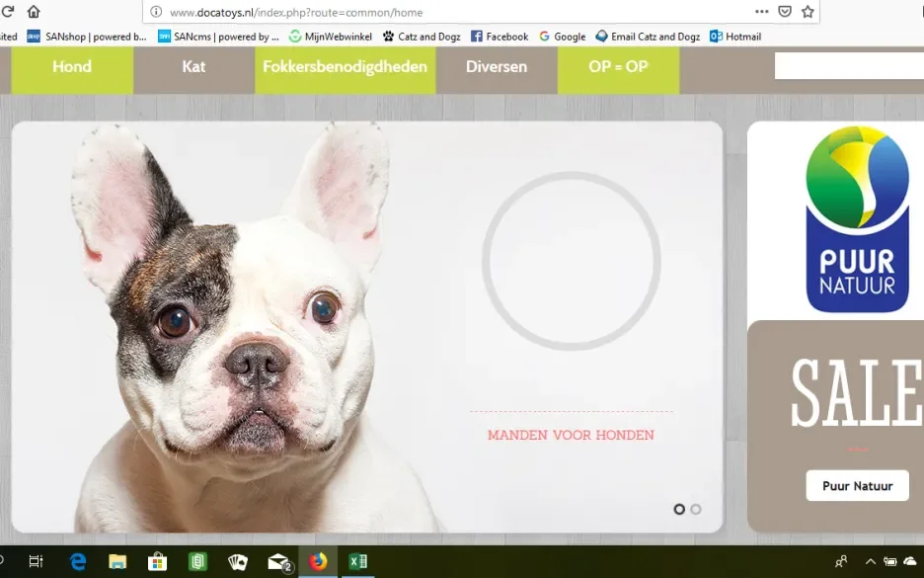The width and height of the screenshot is (924, 578).
Task: Save page to Pocket
Action: pyautogui.click(x=785, y=12)
